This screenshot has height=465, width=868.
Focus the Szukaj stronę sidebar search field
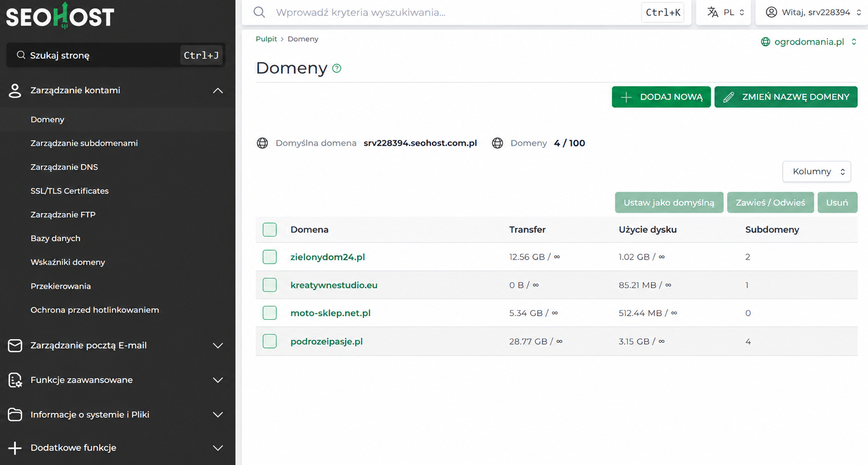click(115, 55)
